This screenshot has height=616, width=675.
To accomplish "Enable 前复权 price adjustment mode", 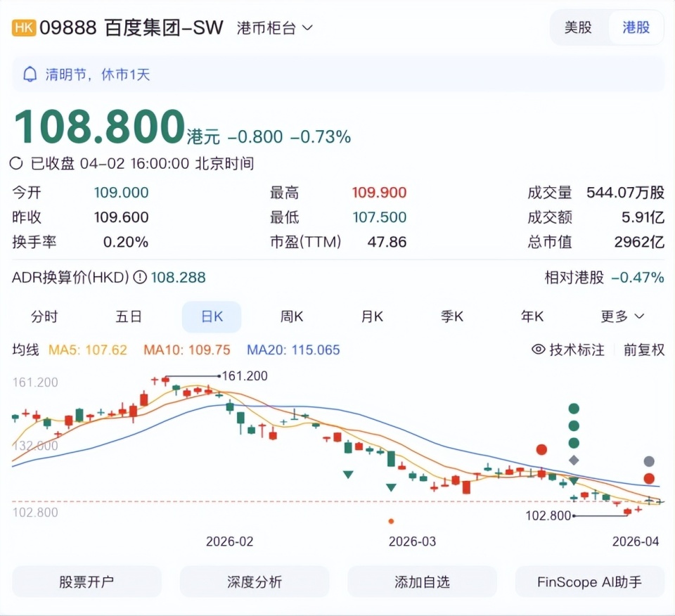I will 642,349.
